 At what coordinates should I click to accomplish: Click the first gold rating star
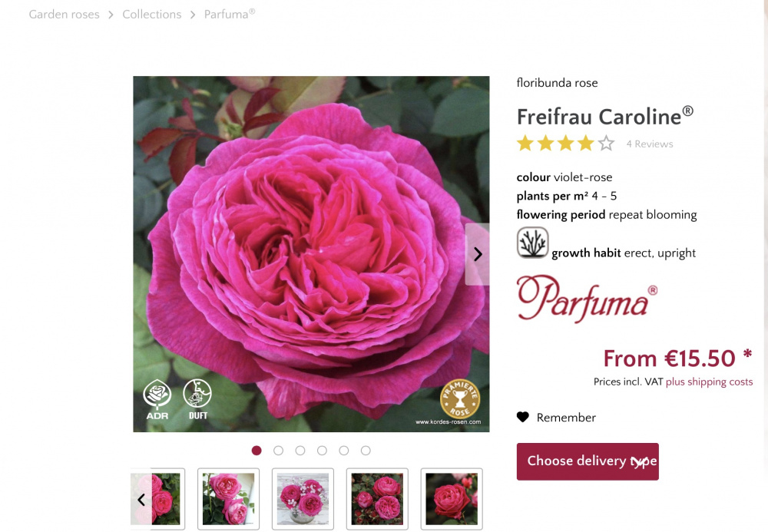[525, 144]
